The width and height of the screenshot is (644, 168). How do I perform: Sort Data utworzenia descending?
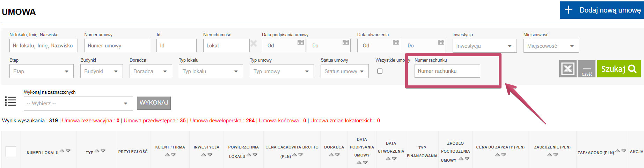394,159
